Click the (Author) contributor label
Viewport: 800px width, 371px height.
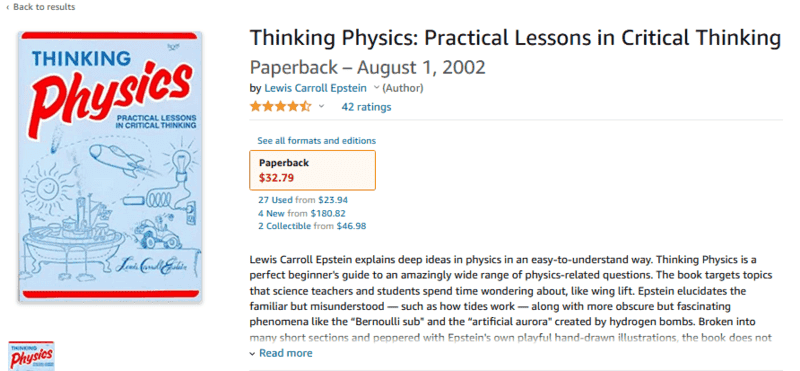click(x=403, y=88)
